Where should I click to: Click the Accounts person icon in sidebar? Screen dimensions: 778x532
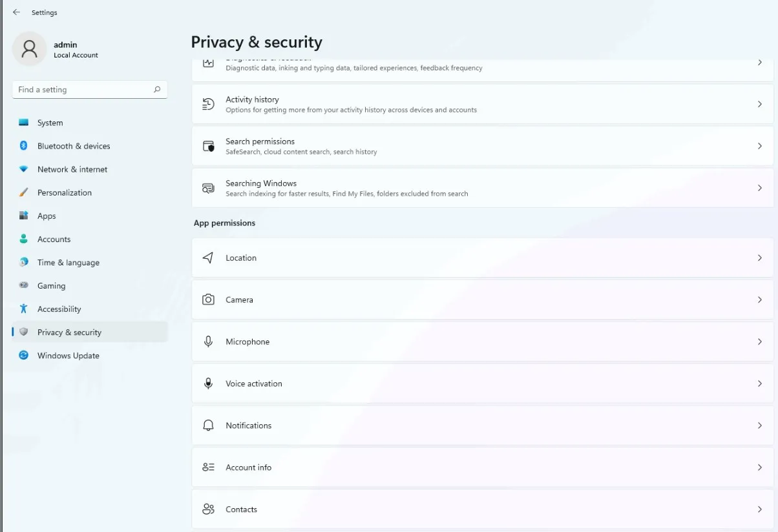[24, 239]
